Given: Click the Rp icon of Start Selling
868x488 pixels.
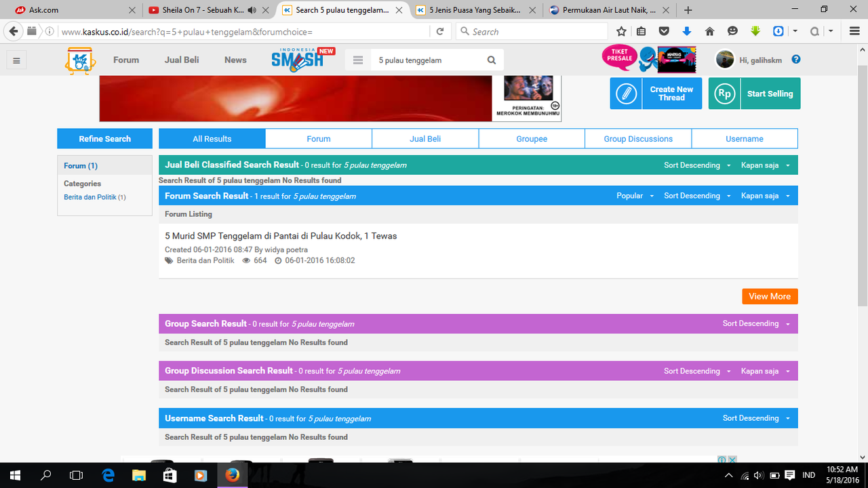Looking at the screenshot, I should click(x=724, y=94).
